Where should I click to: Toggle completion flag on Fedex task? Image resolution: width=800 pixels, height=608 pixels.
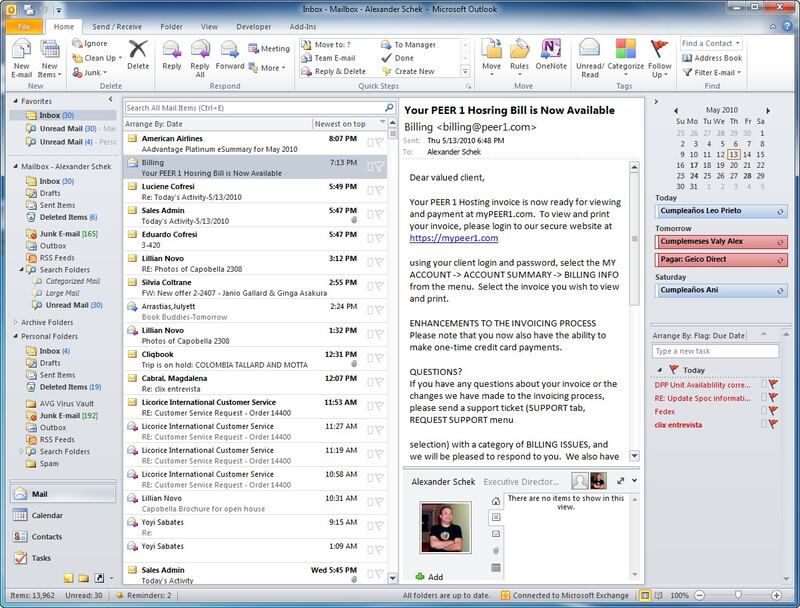coord(775,411)
